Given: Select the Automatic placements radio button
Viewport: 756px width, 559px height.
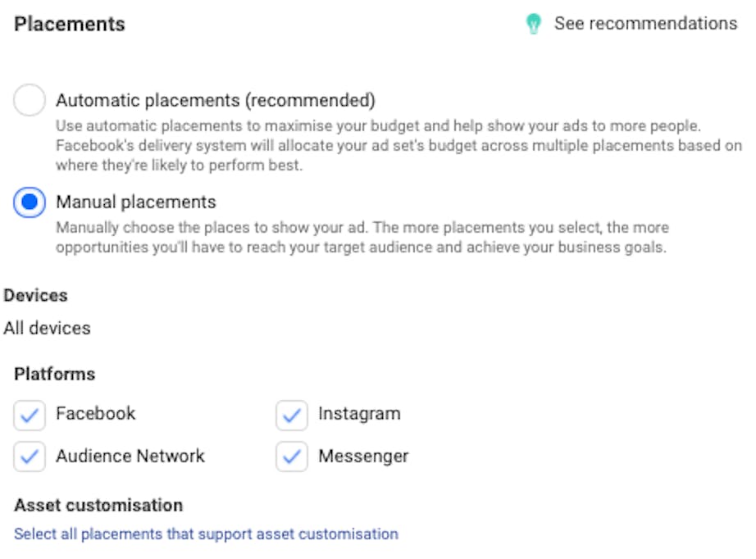Looking at the screenshot, I should (30, 100).
